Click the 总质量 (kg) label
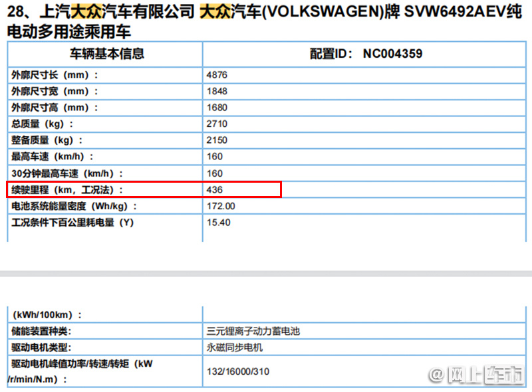This screenshot has width=532, height=392. click(42, 124)
